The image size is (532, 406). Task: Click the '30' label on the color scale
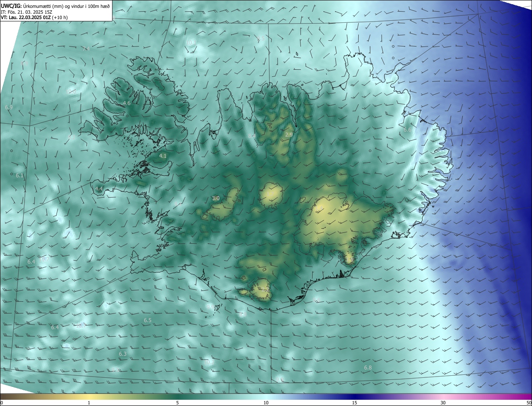(443, 403)
